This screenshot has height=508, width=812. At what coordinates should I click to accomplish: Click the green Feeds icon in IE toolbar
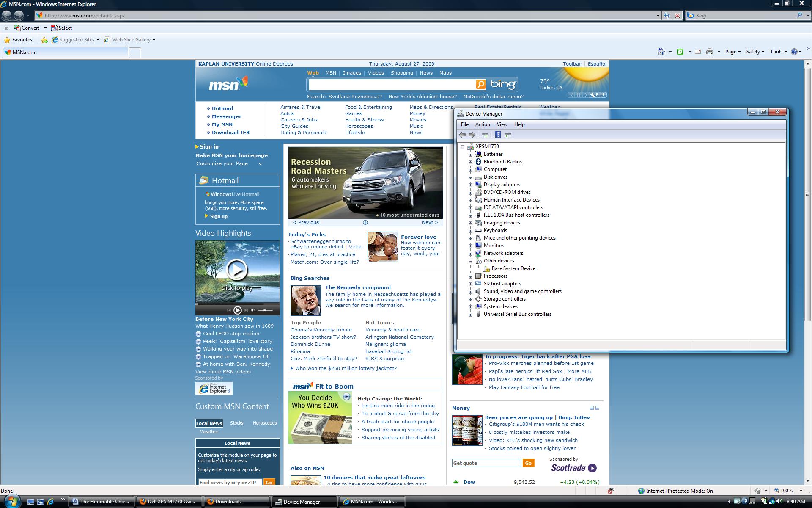[680, 52]
